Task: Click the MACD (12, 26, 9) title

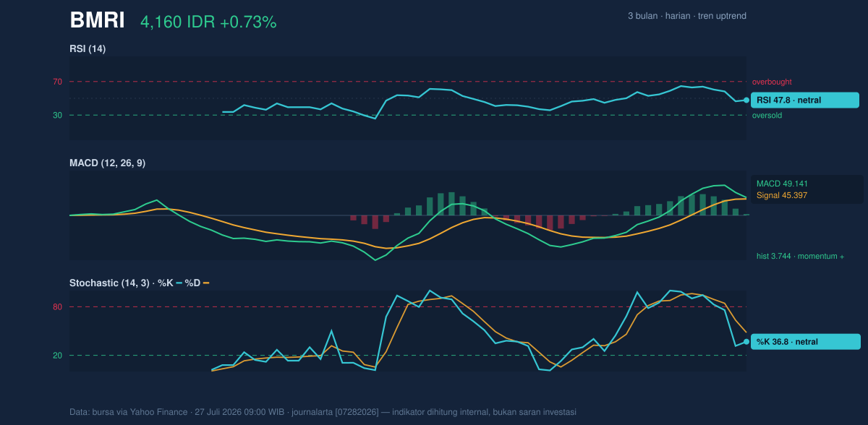Action: coord(107,163)
